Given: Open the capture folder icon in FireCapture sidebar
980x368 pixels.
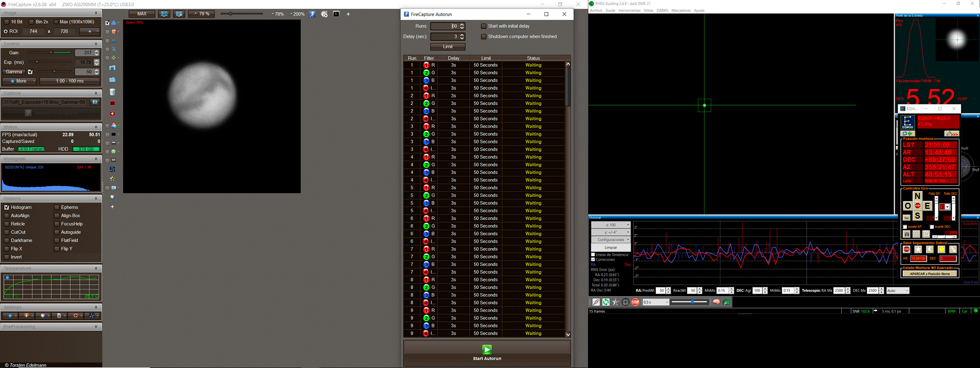Looking at the screenshot, I should point(113,80).
